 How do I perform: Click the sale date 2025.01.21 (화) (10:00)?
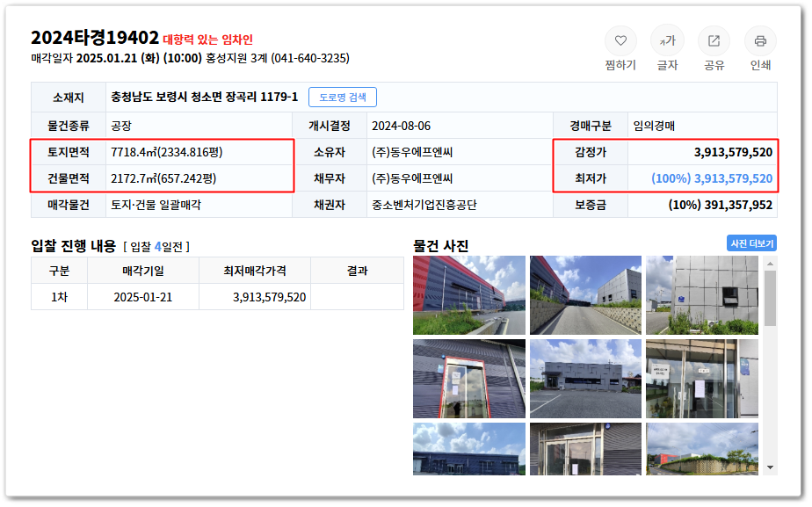[139, 58]
